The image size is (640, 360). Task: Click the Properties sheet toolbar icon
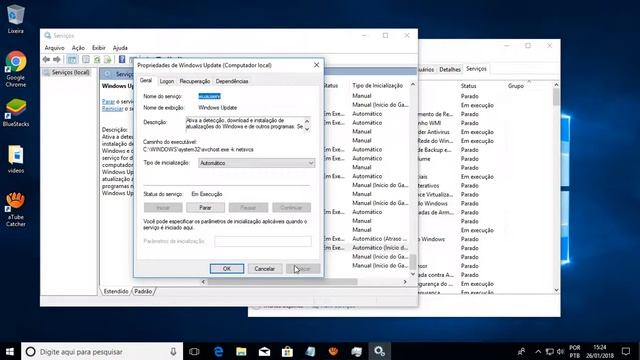(86, 60)
